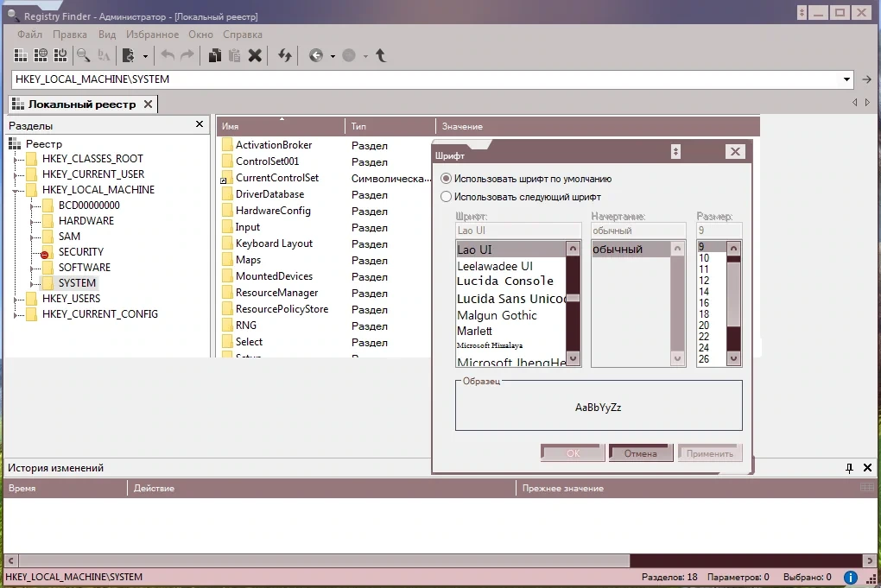
Task: Click the Redo arrow icon
Action: pyautogui.click(x=187, y=55)
